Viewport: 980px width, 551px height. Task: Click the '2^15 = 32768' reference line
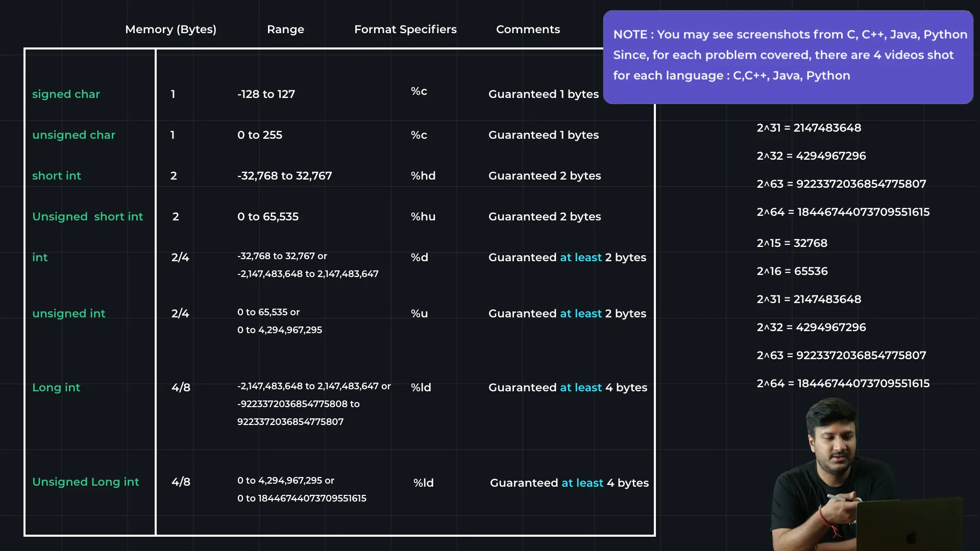pos(792,243)
